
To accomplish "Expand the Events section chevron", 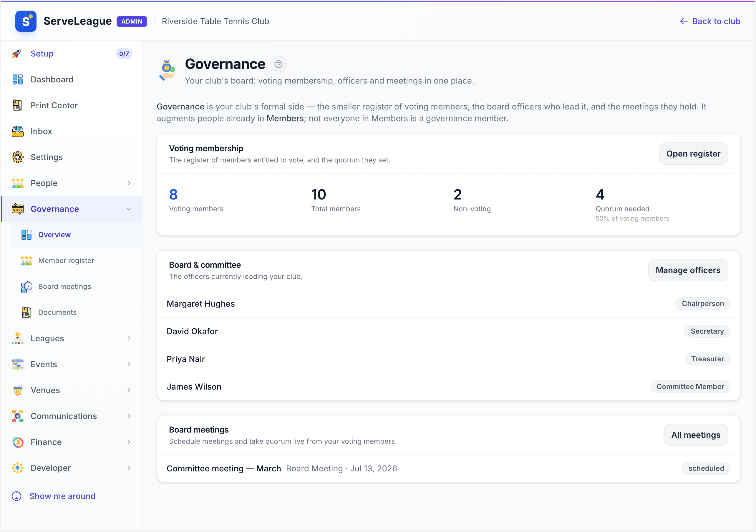I will pyautogui.click(x=129, y=365).
